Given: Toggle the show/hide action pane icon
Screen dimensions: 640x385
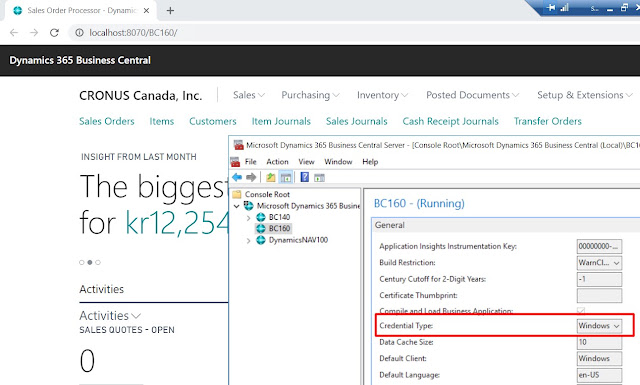Looking at the screenshot, I should coord(319,177).
